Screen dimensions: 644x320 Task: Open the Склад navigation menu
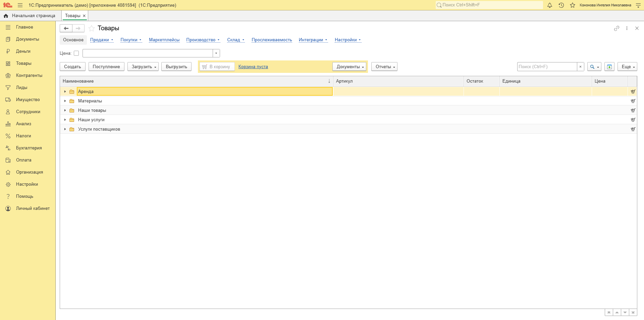(x=235, y=40)
